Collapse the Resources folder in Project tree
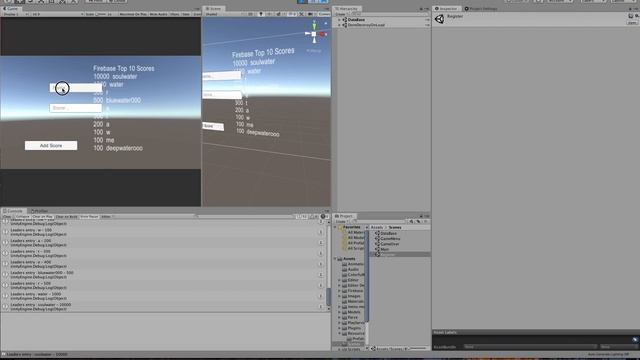 (x=339, y=333)
